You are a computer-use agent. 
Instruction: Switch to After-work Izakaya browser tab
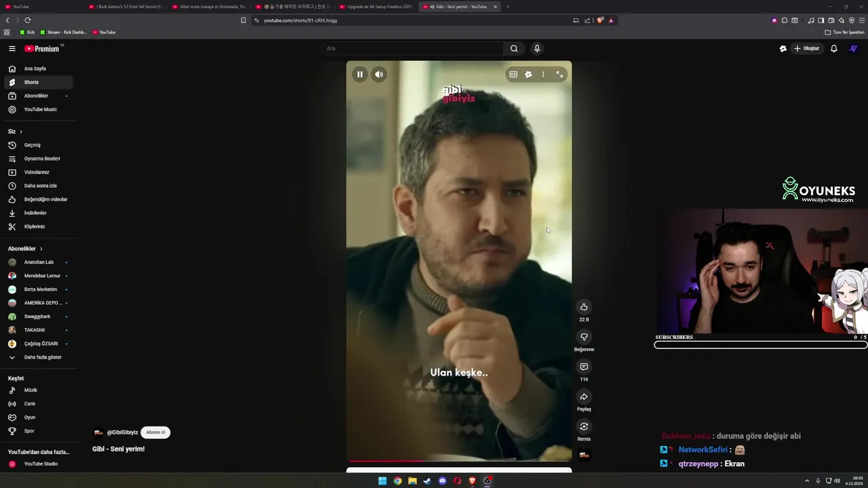209,7
